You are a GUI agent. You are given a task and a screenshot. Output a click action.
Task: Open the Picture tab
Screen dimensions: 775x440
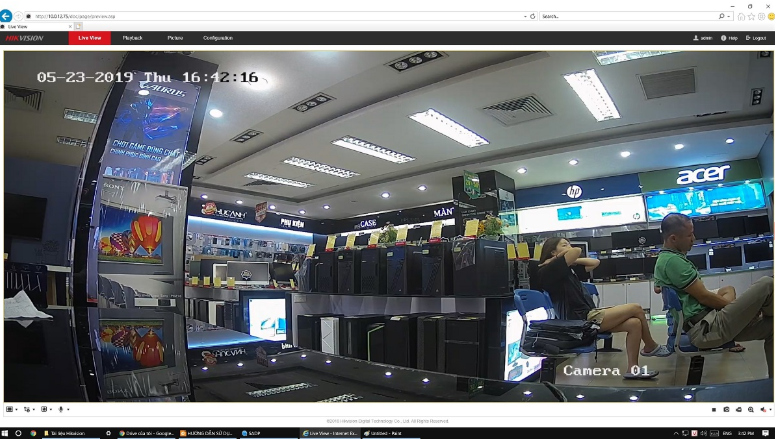point(175,38)
